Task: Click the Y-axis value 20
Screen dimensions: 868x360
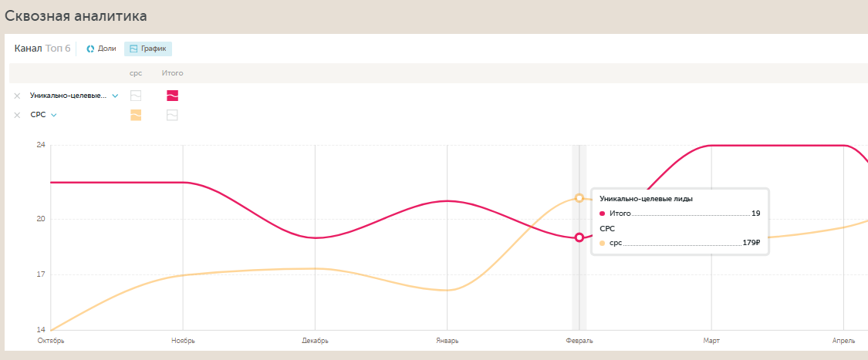Action: pos(40,219)
